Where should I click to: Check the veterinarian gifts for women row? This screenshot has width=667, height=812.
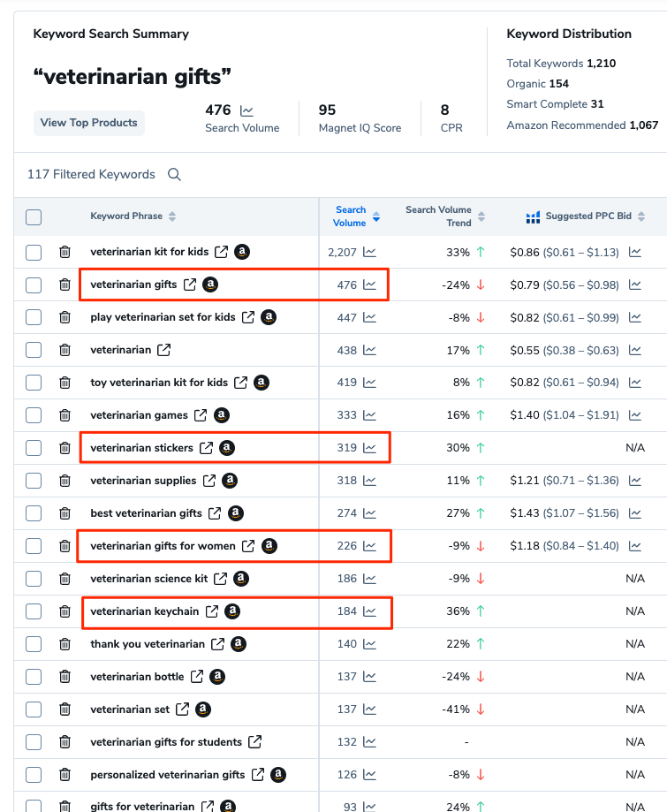pyautogui.click(x=34, y=546)
